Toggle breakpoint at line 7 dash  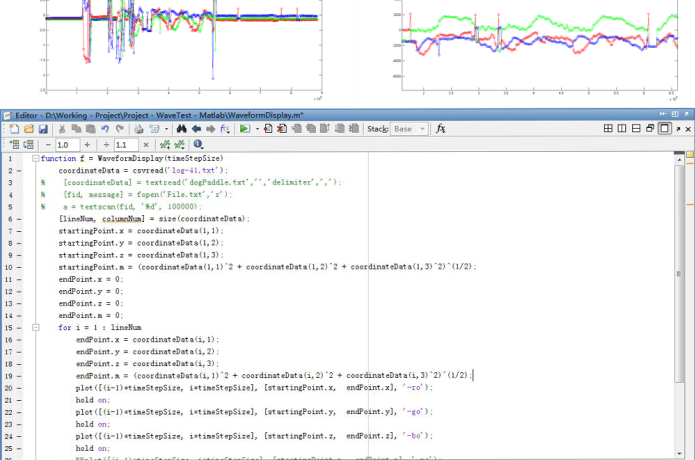point(21,231)
